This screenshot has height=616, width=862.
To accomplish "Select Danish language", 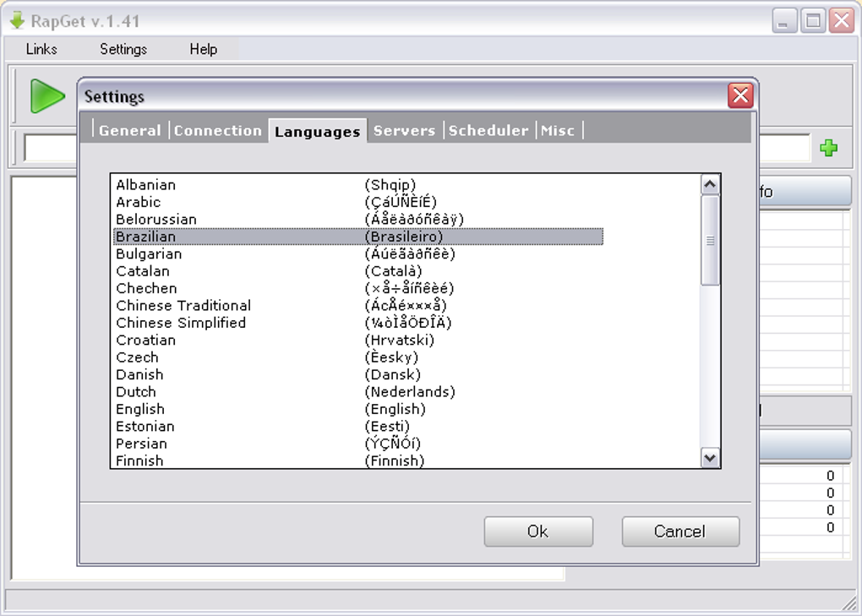I will pyautogui.click(x=139, y=375).
